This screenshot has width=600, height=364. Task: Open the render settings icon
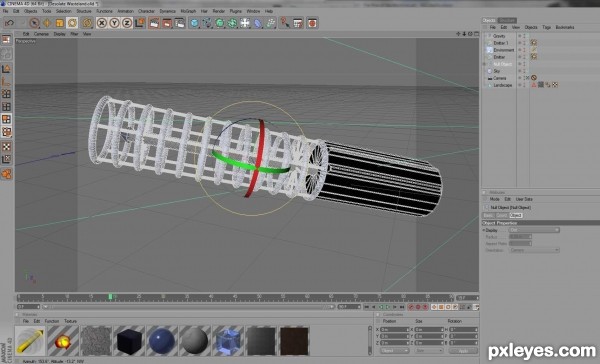pyautogui.click(x=179, y=23)
